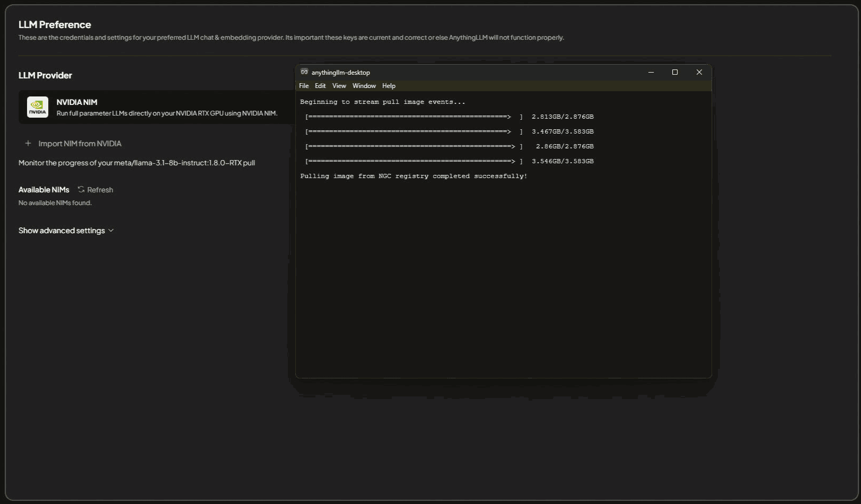Open the View menu

tap(339, 86)
